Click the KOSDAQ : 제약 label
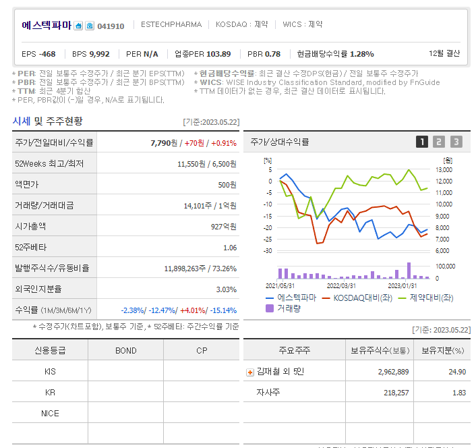The height and width of the screenshot is (448, 476). [242, 24]
